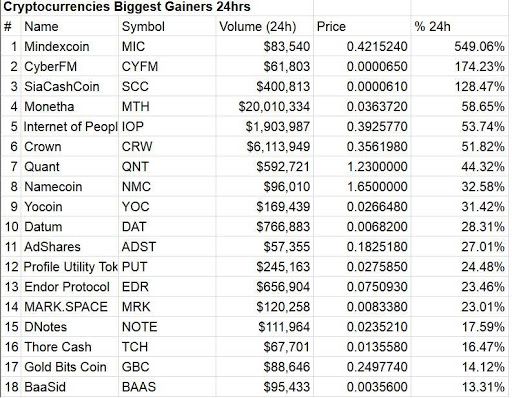Click the 549.06% gain cell

point(459,46)
